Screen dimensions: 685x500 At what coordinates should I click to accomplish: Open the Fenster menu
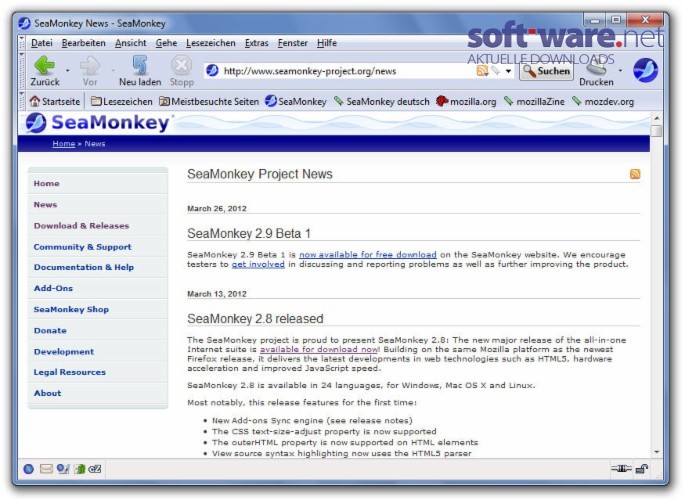tap(293, 43)
